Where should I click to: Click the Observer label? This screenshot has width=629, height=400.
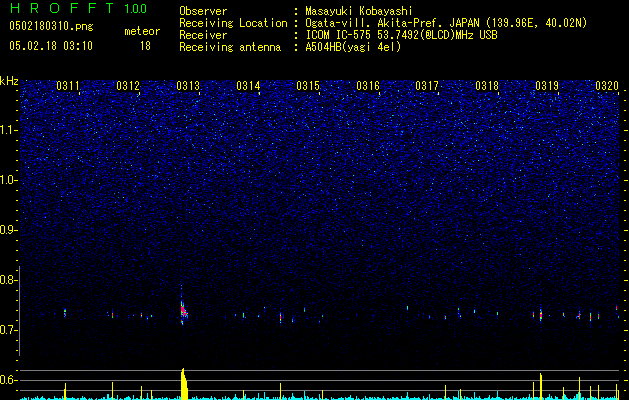coord(203,11)
